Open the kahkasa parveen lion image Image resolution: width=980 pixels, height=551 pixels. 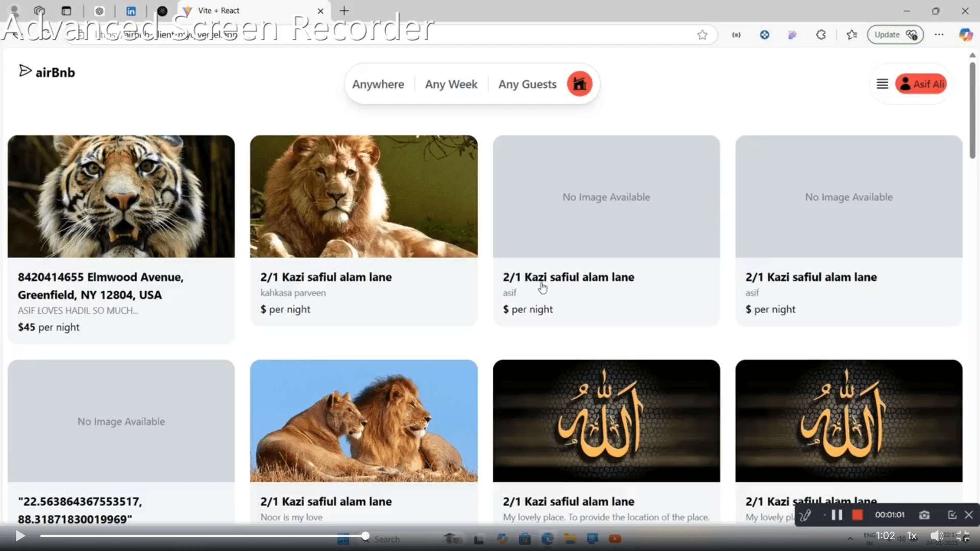tap(364, 196)
